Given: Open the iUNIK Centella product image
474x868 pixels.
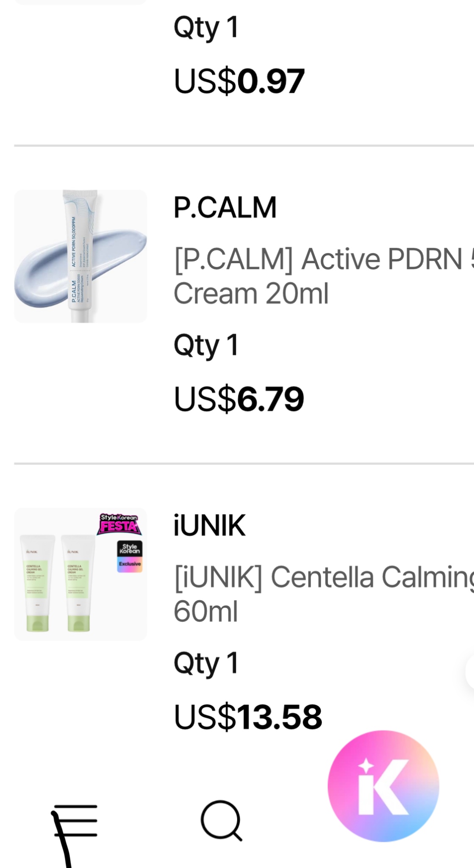Looking at the screenshot, I should [x=80, y=574].
